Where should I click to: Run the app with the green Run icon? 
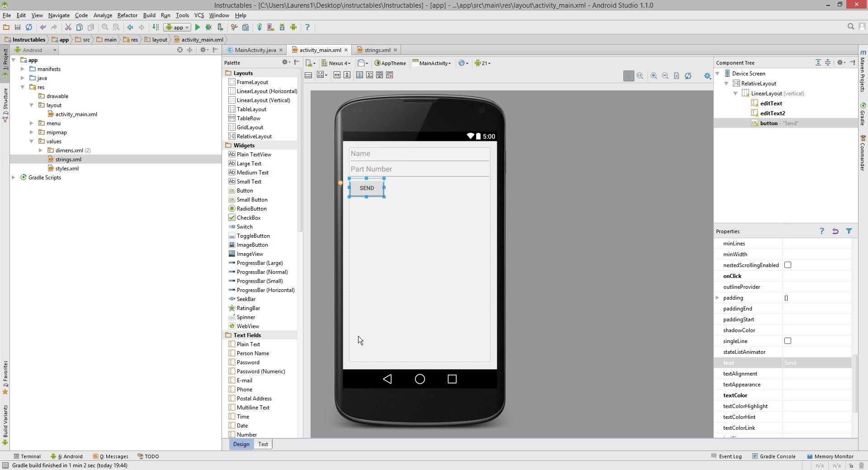point(198,27)
